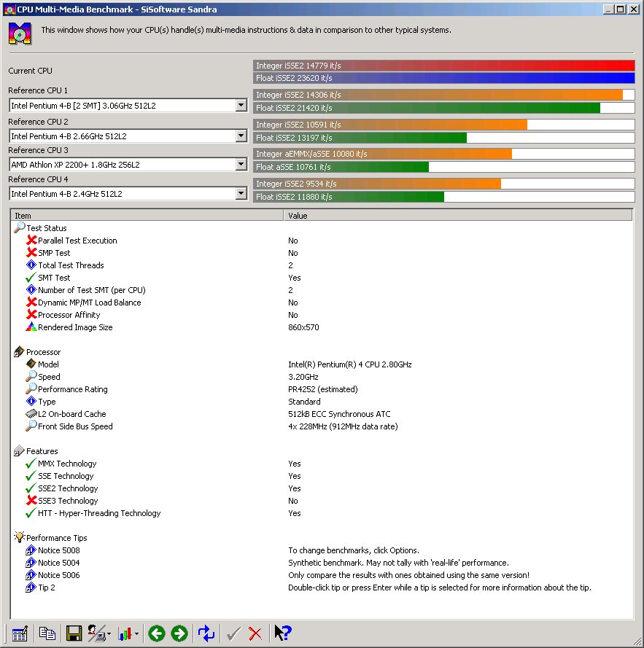Click the Integer aEMMX/aSSE 10080 bar
This screenshot has height=648, width=644.
click(x=444, y=154)
